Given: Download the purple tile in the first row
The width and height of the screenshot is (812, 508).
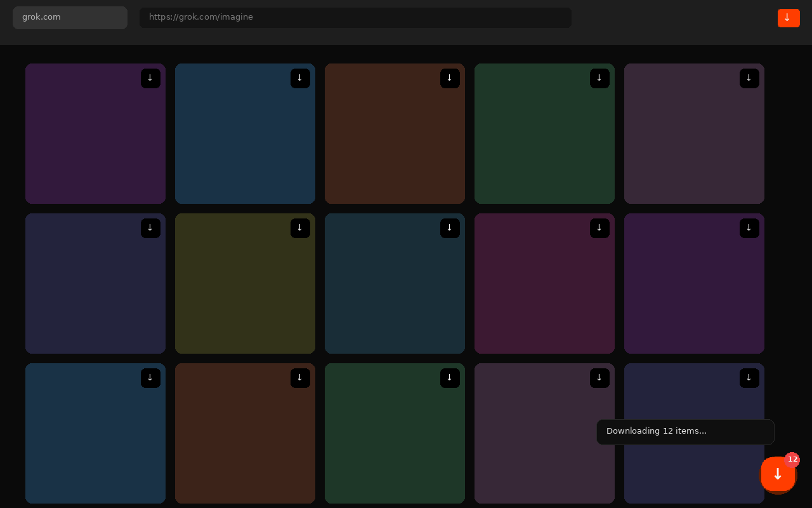Looking at the screenshot, I should [x=150, y=78].
